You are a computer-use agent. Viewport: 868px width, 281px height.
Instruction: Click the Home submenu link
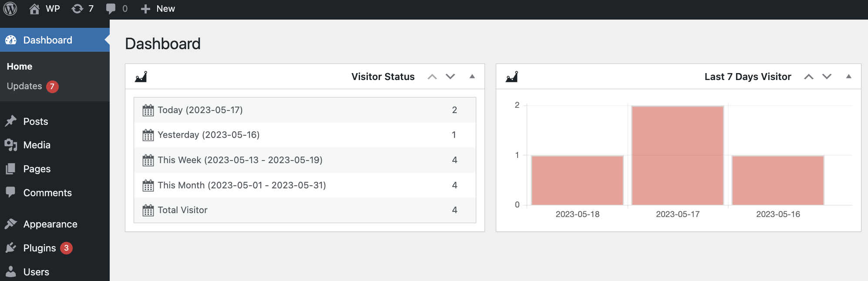[20, 67]
